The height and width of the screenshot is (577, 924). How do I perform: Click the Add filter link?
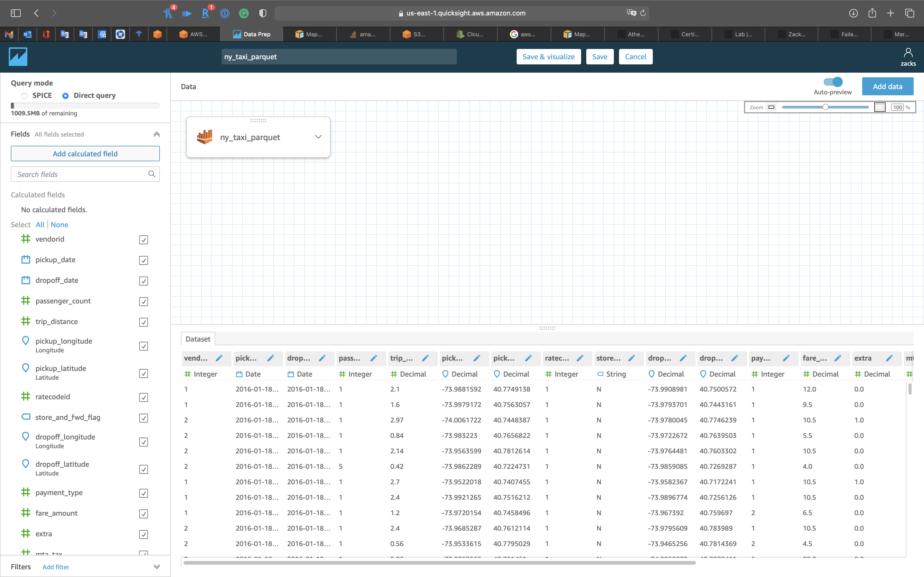coord(56,567)
